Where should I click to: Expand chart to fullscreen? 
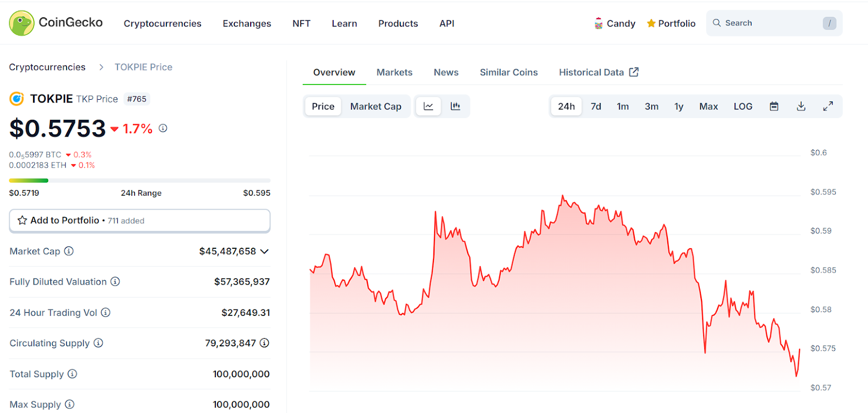point(828,106)
